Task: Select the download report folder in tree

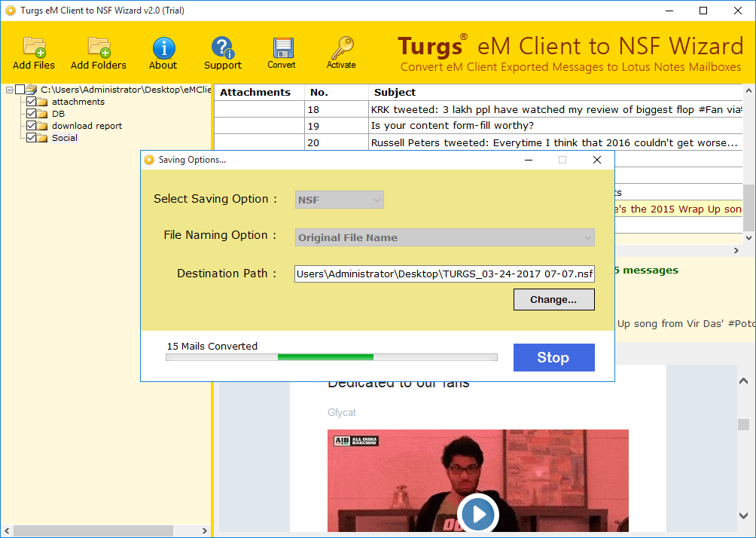Action: click(x=87, y=126)
